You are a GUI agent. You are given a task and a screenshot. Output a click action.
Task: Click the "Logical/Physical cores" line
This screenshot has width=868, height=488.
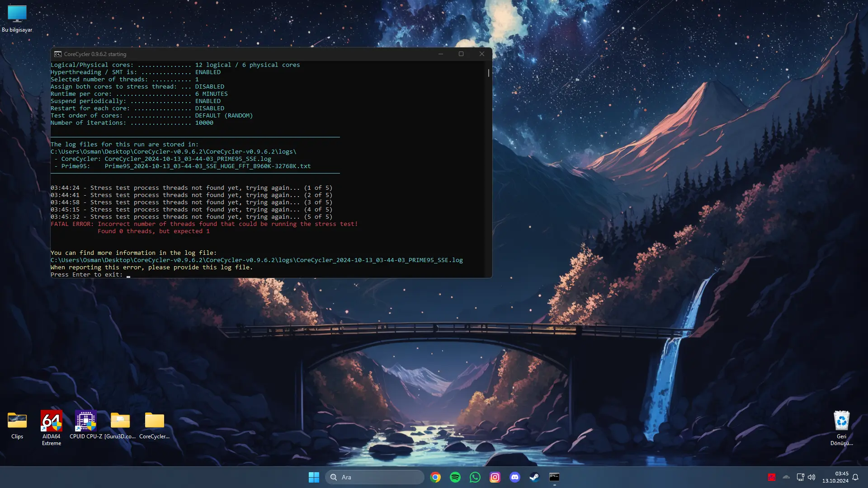click(x=175, y=65)
